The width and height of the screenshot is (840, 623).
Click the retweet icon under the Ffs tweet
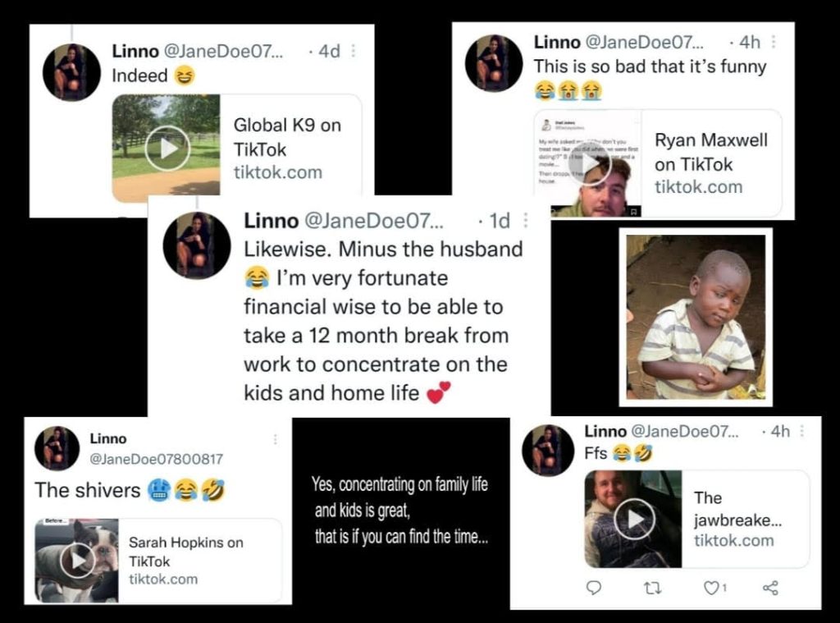tap(652, 587)
